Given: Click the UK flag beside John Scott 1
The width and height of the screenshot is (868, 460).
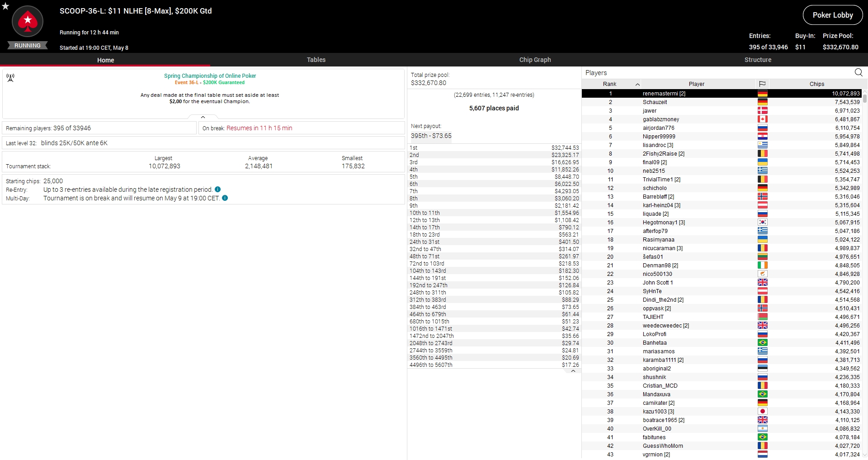Looking at the screenshot, I should (x=762, y=283).
